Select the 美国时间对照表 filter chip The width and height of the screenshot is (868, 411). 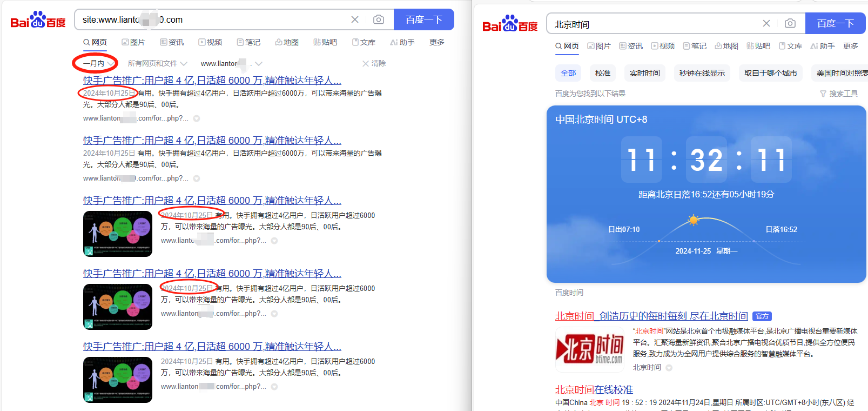(839, 73)
